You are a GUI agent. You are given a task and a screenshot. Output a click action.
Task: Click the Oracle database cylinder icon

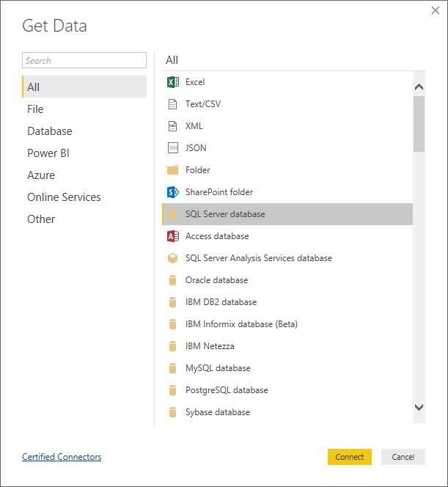[x=173, y=280]
